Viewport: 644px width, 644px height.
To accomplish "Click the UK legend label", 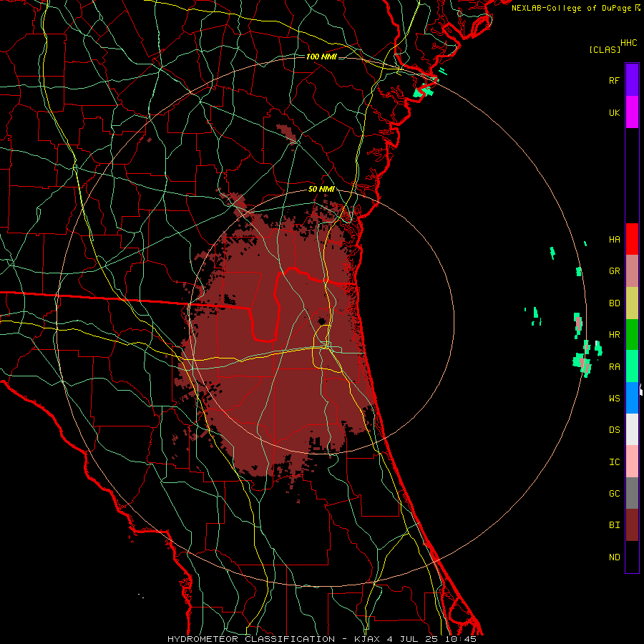I will (x=614, y=112).
